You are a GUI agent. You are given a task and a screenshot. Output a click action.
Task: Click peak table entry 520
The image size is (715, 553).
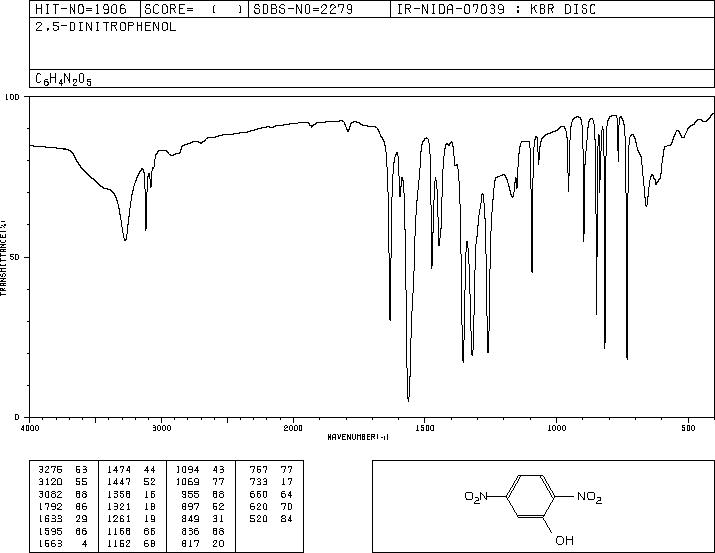[x=259, y=519]
